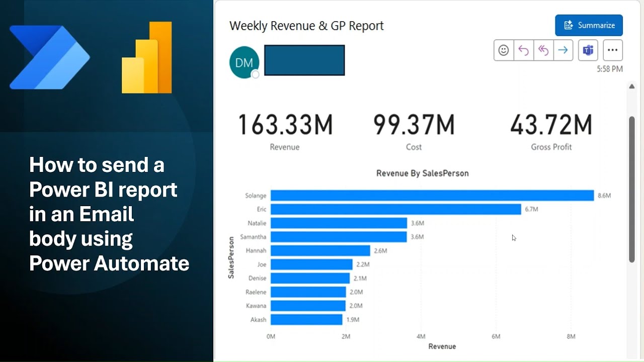Click the Reply arrow icon
The height and width of the screenshot is (362, 644).
coord(523,50)
